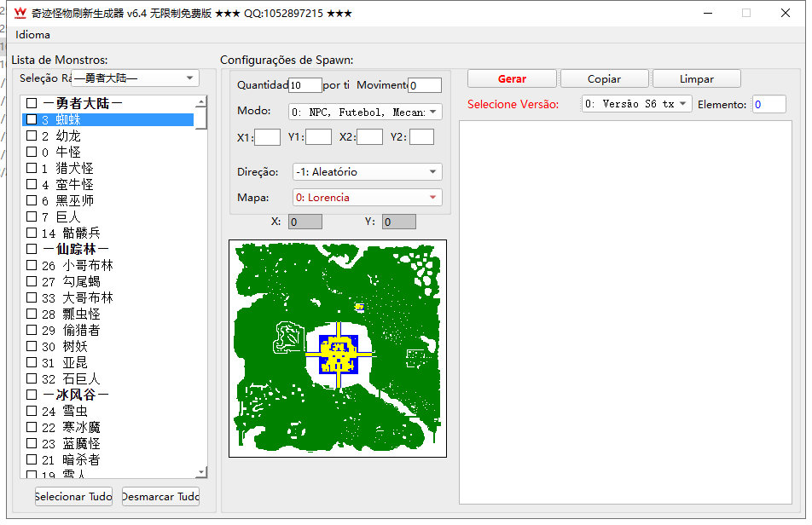Open the Idioma menu
Image resolution: width=812 pixels, height=525 pixels.
pos(32,35)
